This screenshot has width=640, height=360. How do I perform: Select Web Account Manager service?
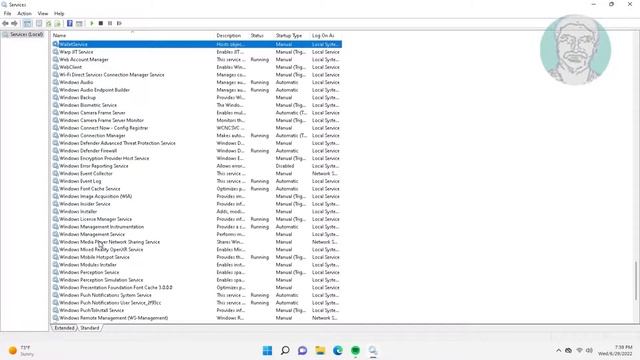pyautogui.click(x=197, y=60)
